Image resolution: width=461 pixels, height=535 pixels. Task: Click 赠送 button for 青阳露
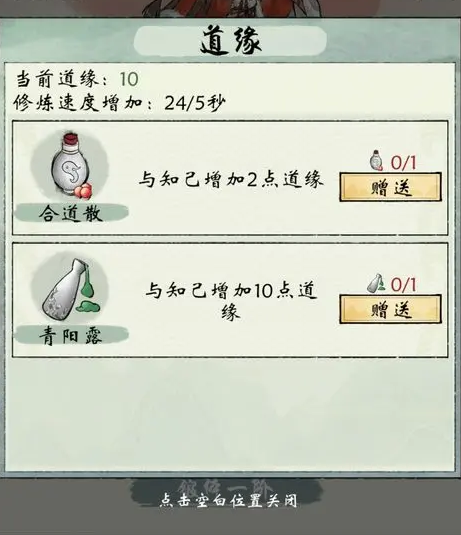pyautogui.click(x=390, y=309)
